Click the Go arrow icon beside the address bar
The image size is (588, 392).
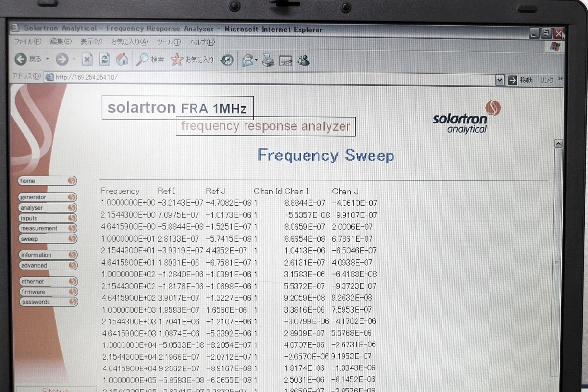[x=513, y=80]
